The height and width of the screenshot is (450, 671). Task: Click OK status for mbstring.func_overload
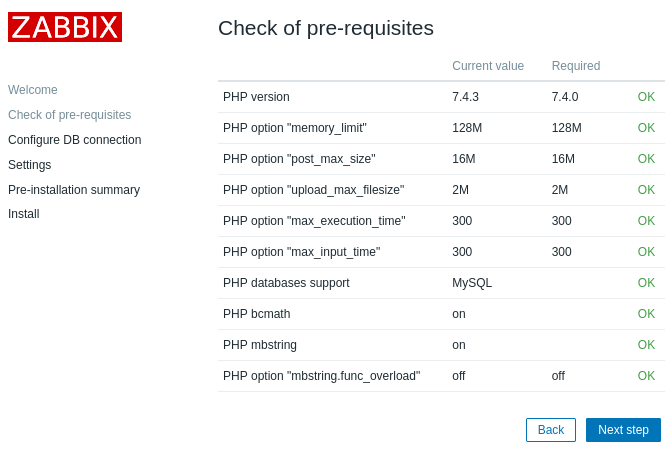pyautogui.click(x=646, y=376)
